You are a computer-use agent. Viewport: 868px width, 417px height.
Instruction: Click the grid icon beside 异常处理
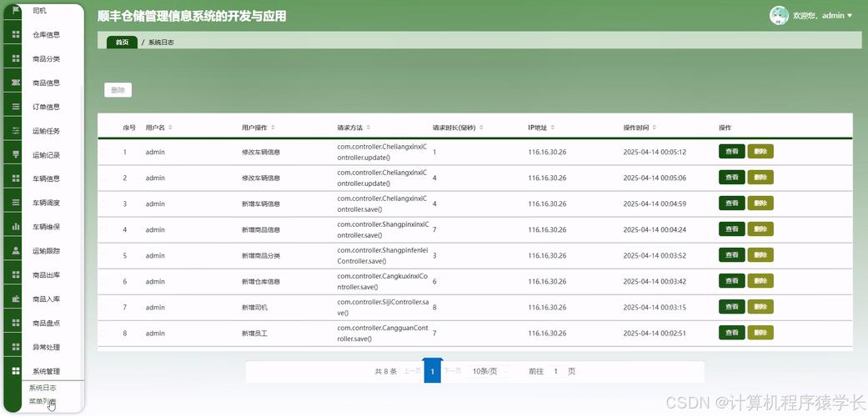(x=16, y=347)
